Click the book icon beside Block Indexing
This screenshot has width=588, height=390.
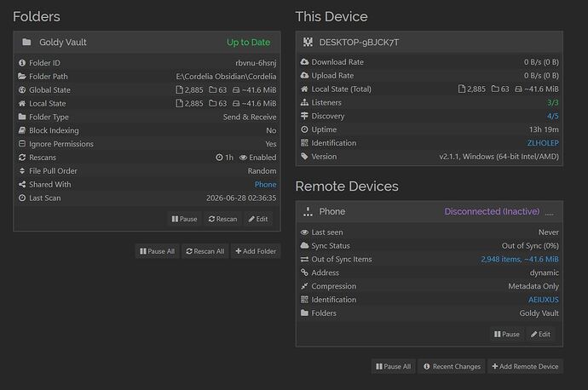pyautogui.click(x=22, y=130)
